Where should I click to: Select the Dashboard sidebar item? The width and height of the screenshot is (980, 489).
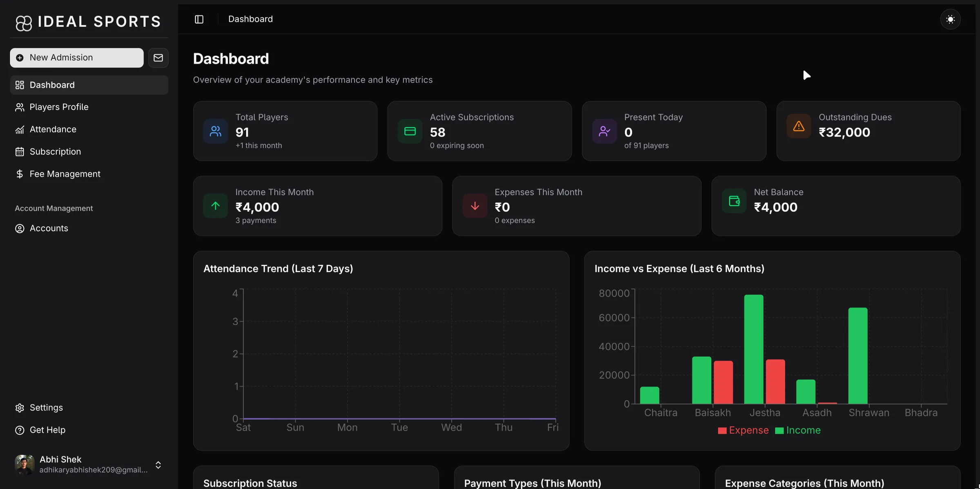(89, 85)
